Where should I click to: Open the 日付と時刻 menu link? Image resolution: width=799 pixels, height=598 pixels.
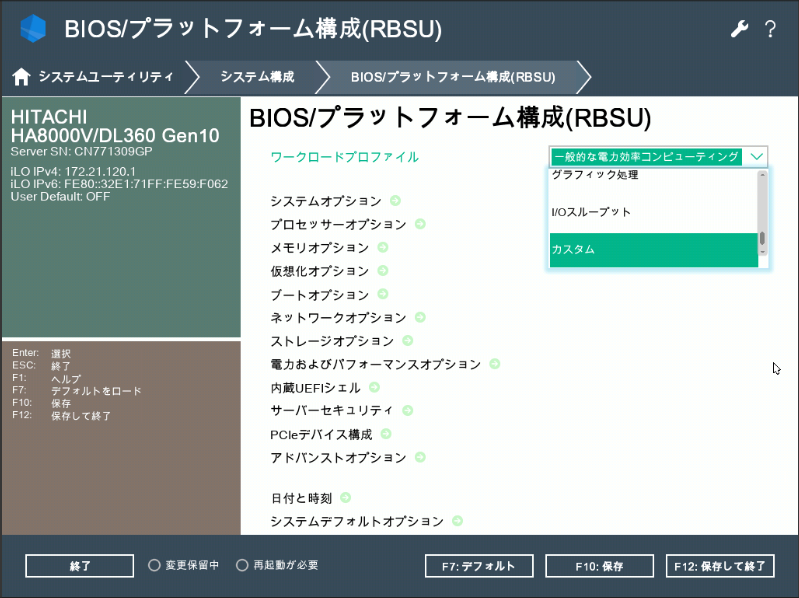[301, 498]
